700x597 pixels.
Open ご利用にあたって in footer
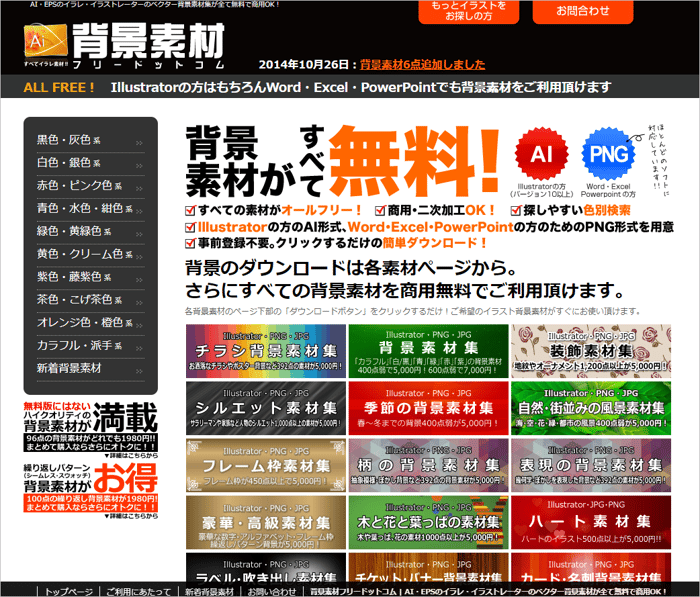pyautogui.click(x=139, y=592)
